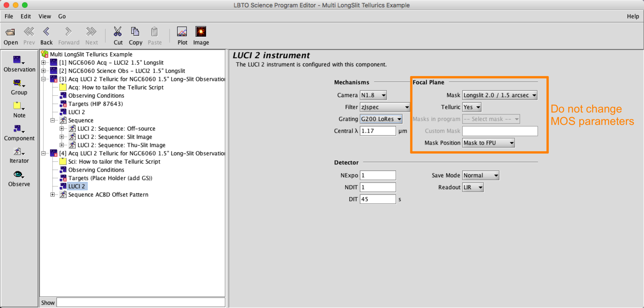Screen dimensions: 644x308
Task: Open Targets (Place Holder (add GS))
Action: 110,178
